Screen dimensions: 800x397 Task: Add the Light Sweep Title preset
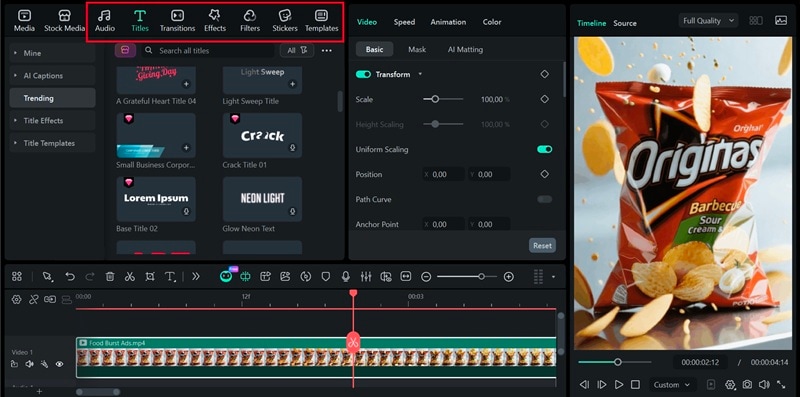pos(292,84)
